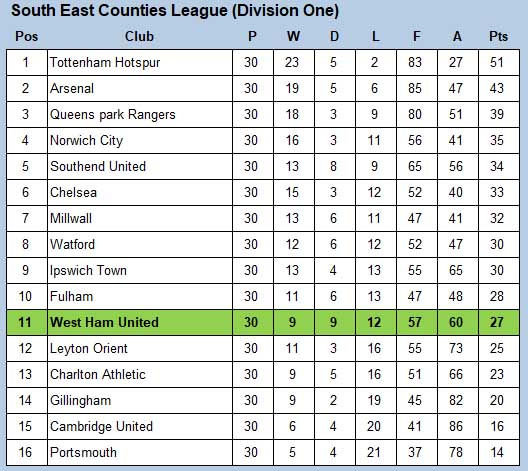Screen dimensions: 528x471
Task: Select Charlton Athletic in the table
Action: coord(97,374)
